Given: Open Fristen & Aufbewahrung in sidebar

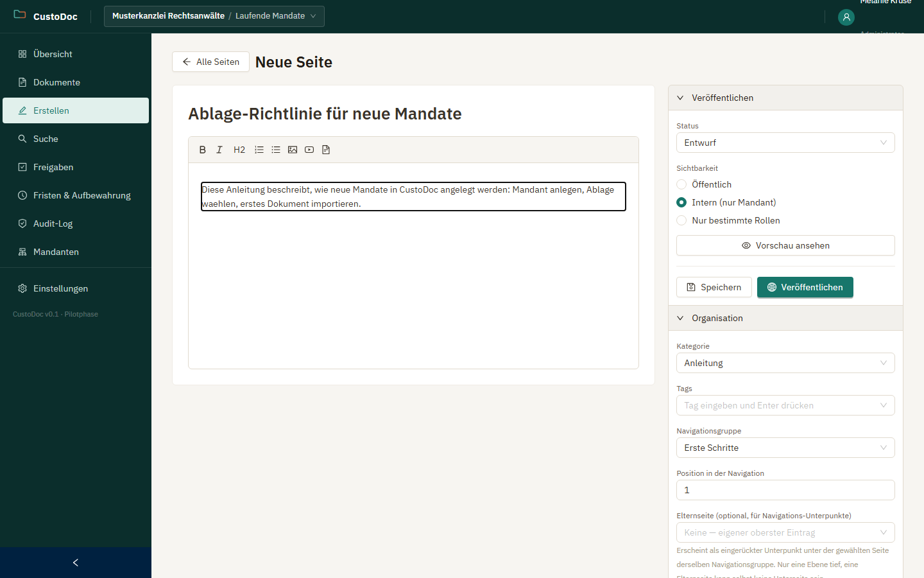Looking at the screenshot, I should tap(76, 195).
